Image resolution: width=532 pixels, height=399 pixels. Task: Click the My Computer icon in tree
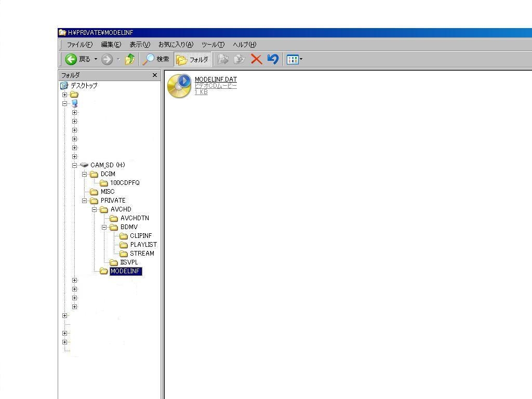pos(74,103)
